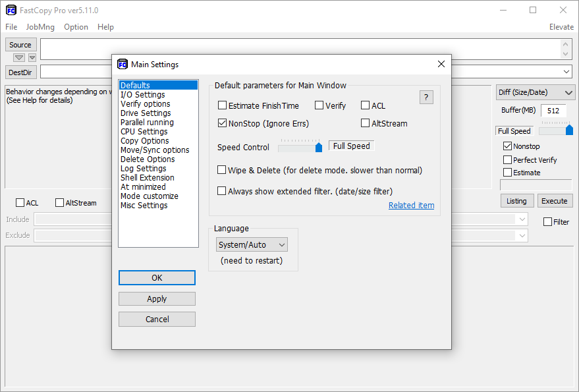Viewport: 579px width, 392px height.
Task: Open the Option menu
Action: pos(76,27)
